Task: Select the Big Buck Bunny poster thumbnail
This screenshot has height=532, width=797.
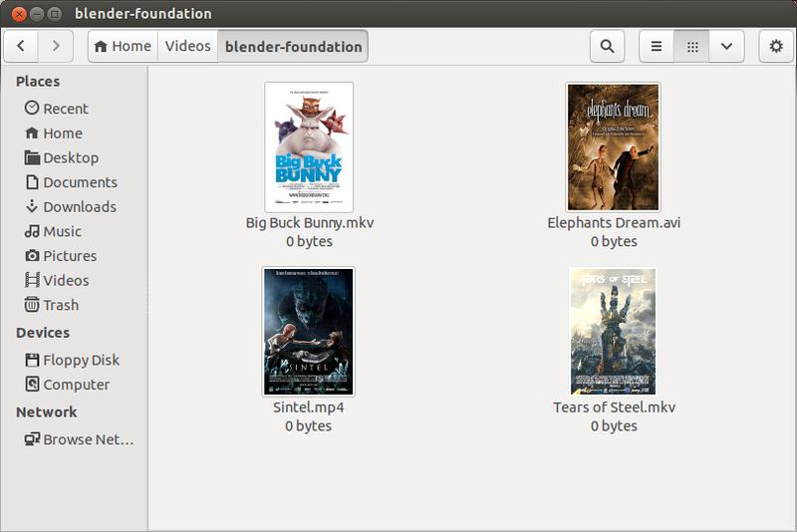Action: pyautogui.click(x=309, y=146)
